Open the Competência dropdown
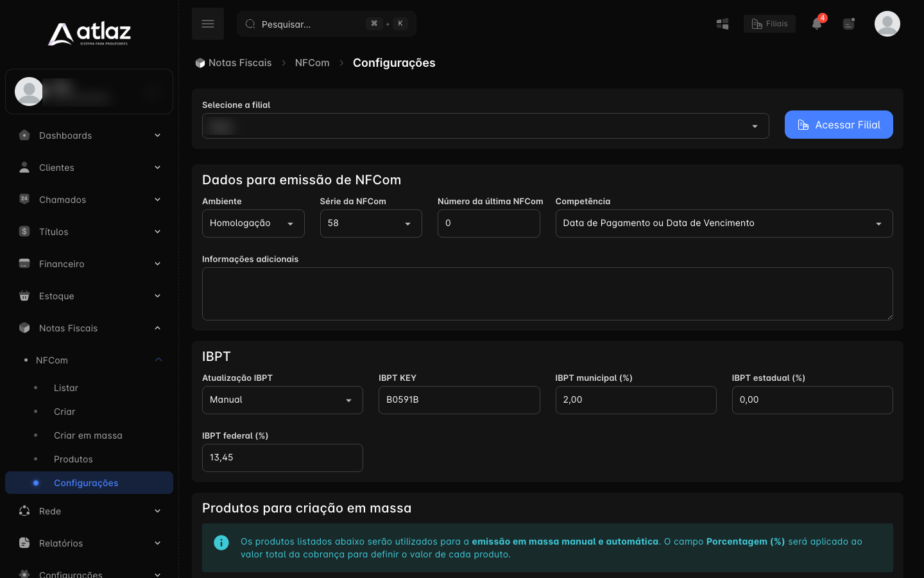The image size is (924, 578). (x=724, y=223)
